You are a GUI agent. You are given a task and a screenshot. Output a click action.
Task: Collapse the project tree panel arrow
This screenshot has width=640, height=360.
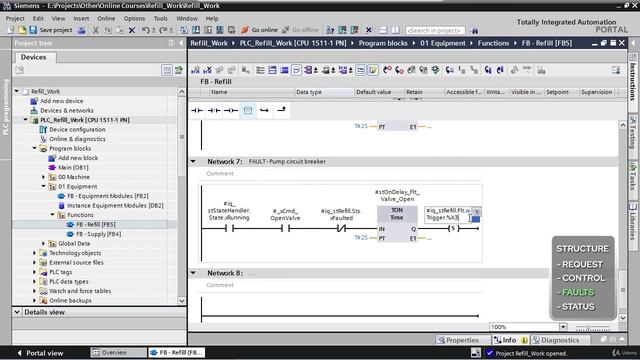point(182,43)
